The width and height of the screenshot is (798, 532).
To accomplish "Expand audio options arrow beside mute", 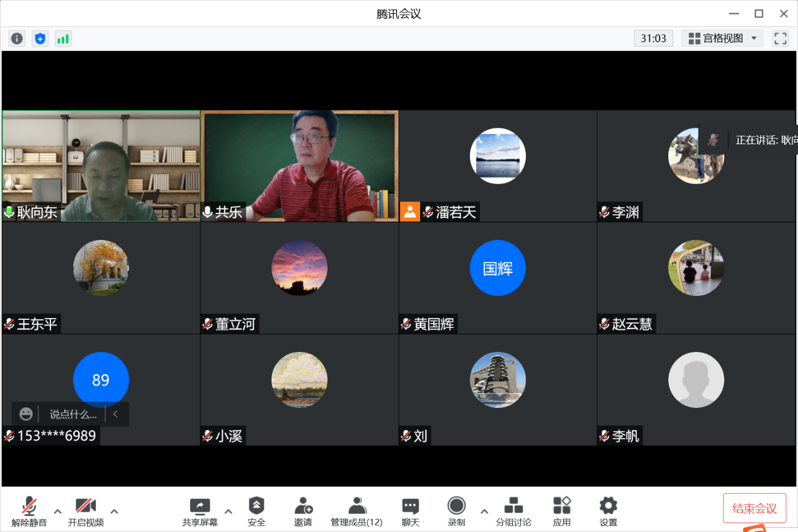I will point(58,511).
